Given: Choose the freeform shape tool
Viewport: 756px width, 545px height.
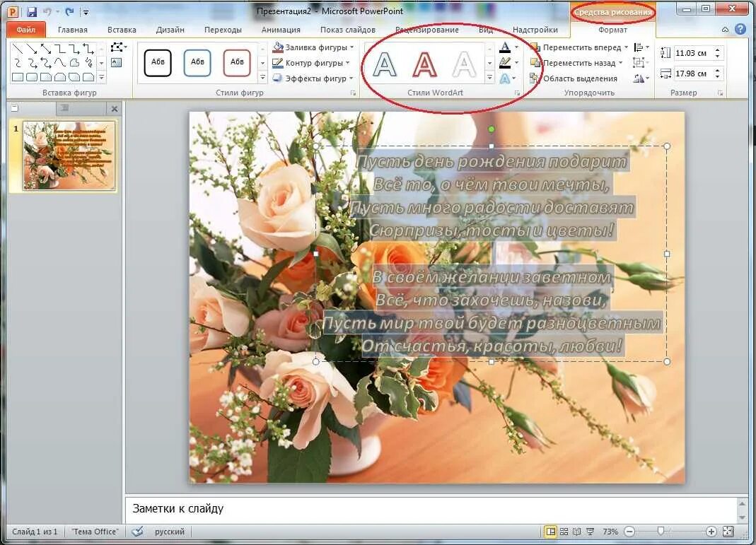Looking at the screenshot, I should coord(74,63).
